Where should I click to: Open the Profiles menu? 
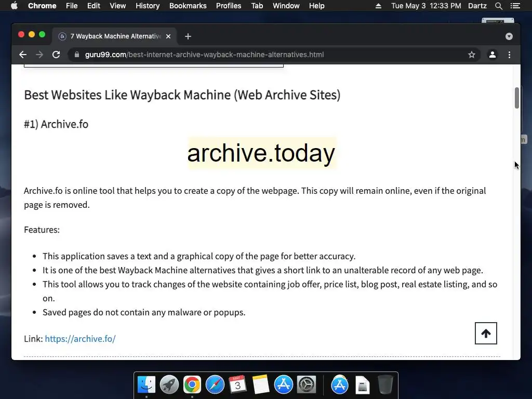coord(229,6)
